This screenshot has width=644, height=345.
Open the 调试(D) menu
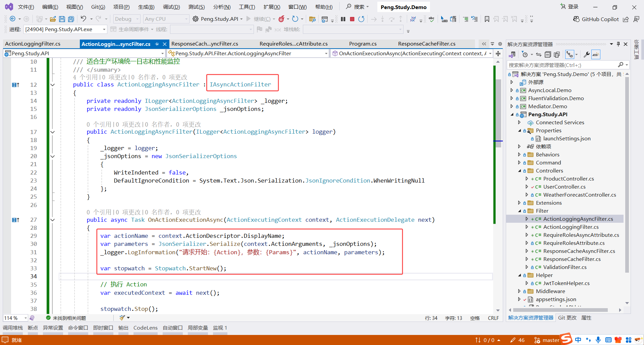pos(171,7)
